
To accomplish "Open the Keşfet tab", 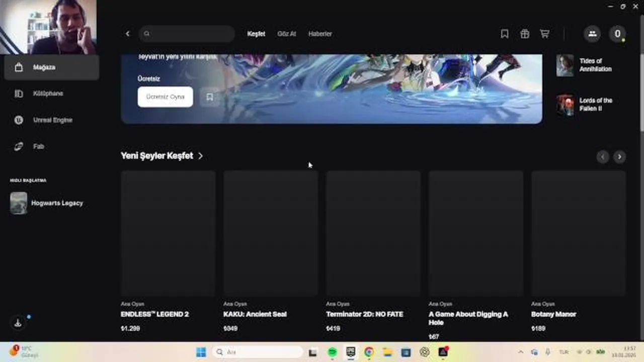I will pyautogui.click(x=256, y=34).
